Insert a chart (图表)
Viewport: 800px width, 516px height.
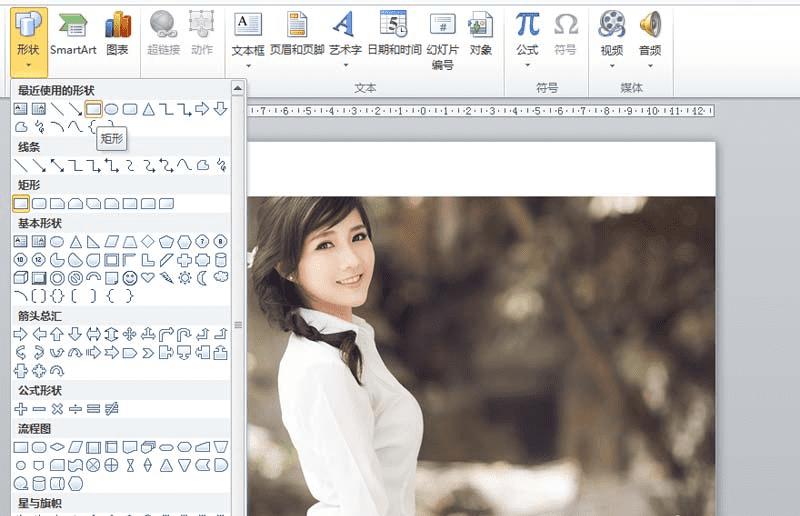117,34
